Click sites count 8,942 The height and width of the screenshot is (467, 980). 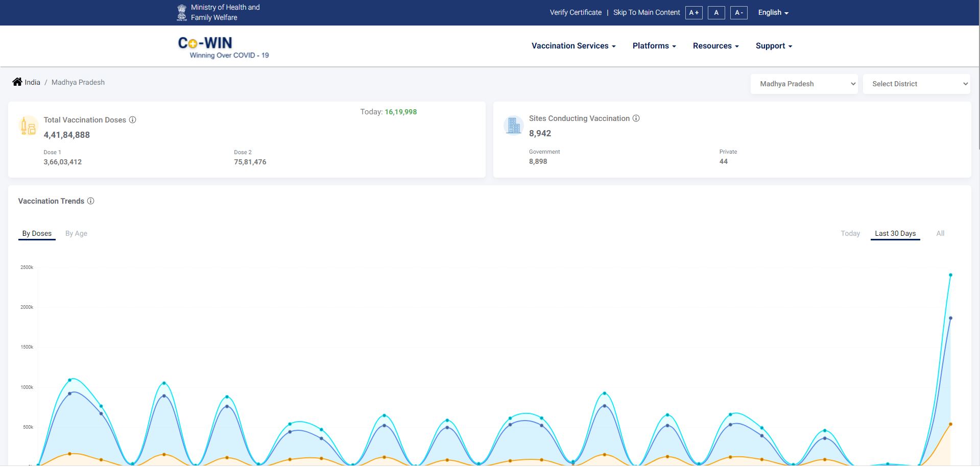pos(540,133)
